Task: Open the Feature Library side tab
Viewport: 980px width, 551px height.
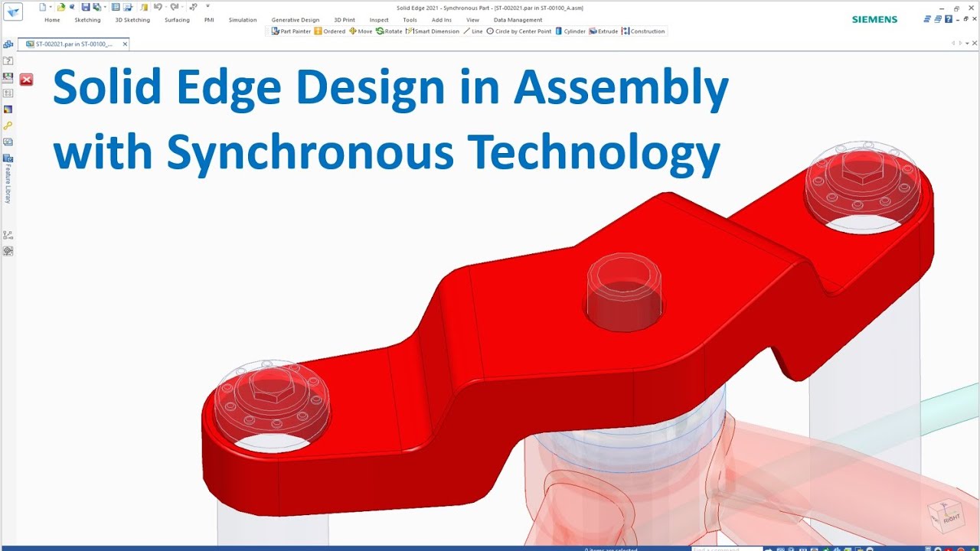Action: point(8,178)
